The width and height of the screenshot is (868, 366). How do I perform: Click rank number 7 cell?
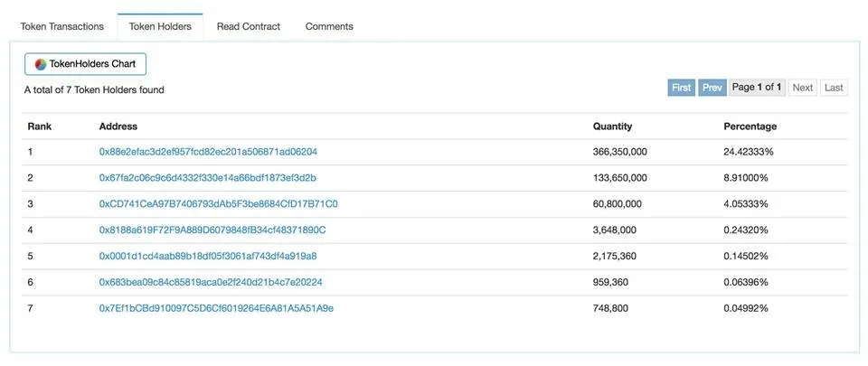click(x=30, y=308)
